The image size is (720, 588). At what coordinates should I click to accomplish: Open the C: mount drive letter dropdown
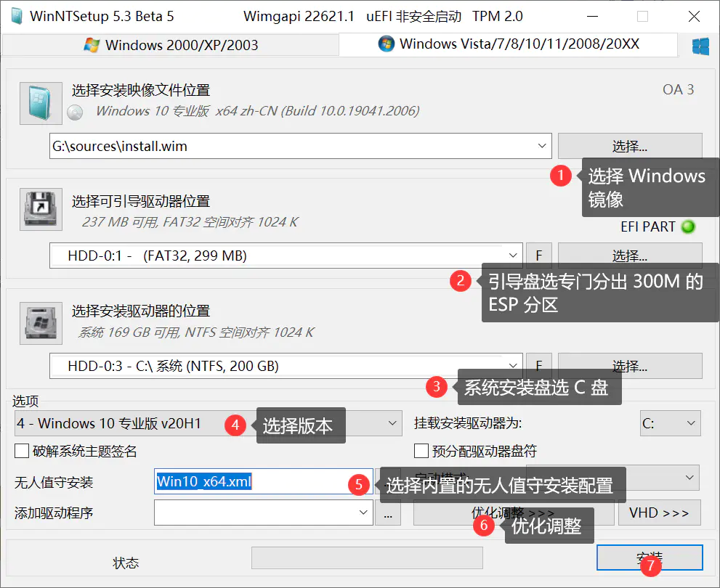(x=671, y=423)
